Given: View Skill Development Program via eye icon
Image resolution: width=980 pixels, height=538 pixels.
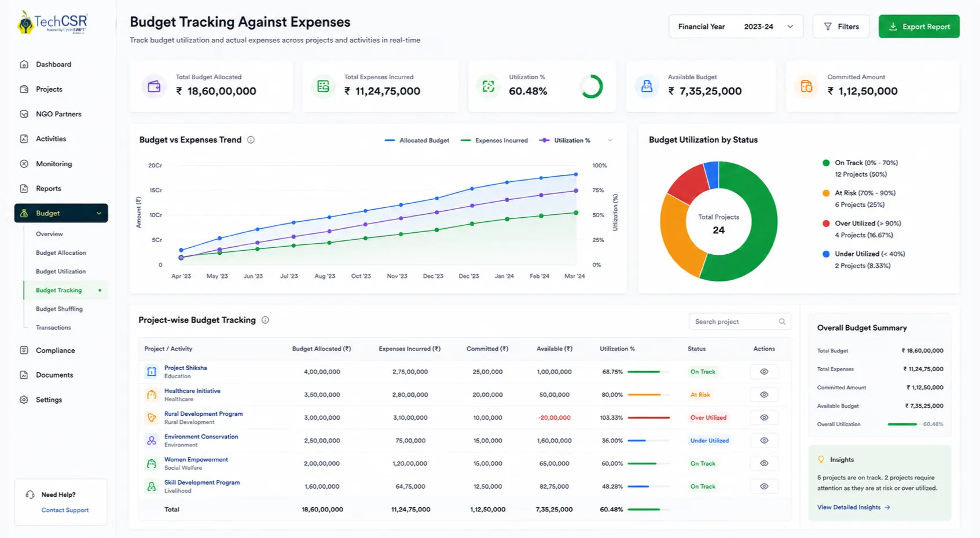Looking at the screenshot, I should point(764,486).
